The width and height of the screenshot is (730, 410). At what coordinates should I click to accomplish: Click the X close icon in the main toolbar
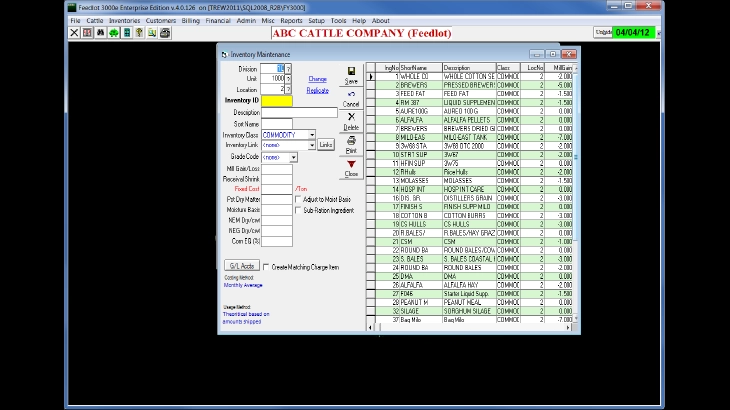coord(74,33)
